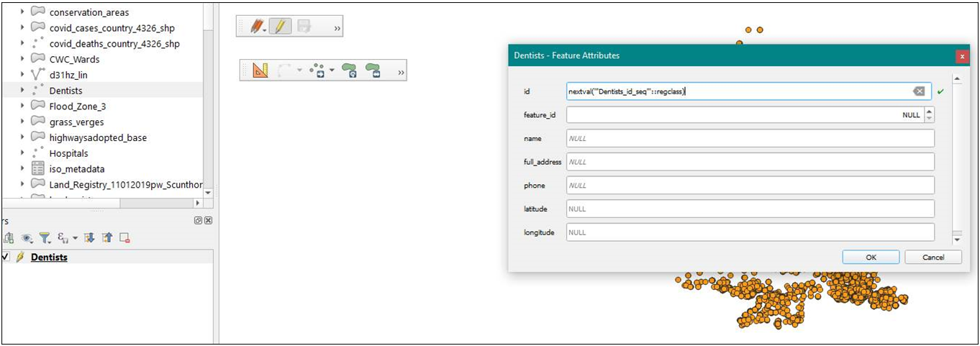980x346 pixels.
Task: Select greyed curve digitizing tool
Action: (x=284, y=70)
